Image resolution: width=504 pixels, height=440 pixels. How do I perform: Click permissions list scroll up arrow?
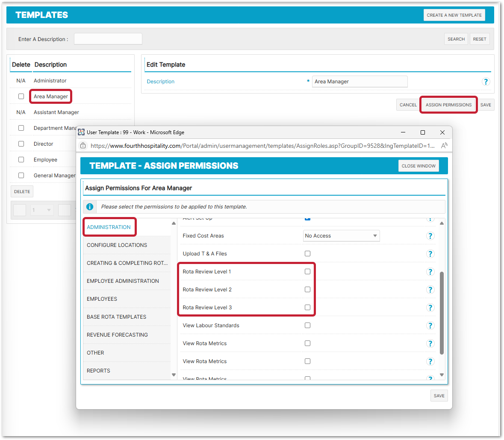pyautogui.click(x=442, y=223)
